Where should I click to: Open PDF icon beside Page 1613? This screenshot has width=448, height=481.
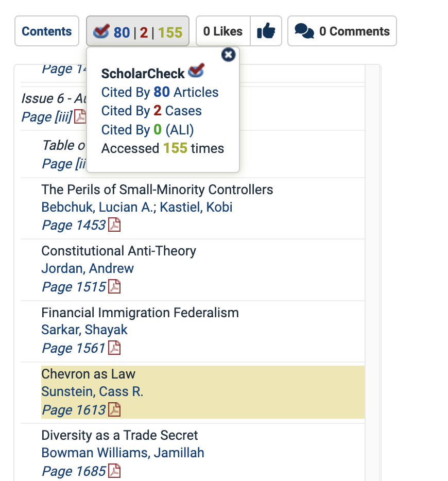click(x=114, y=410)
